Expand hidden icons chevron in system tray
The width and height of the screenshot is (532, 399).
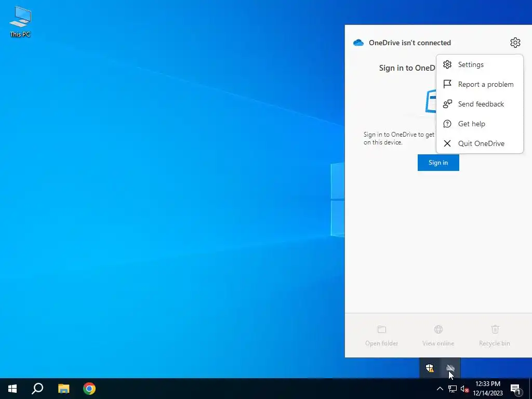[440, 389]
